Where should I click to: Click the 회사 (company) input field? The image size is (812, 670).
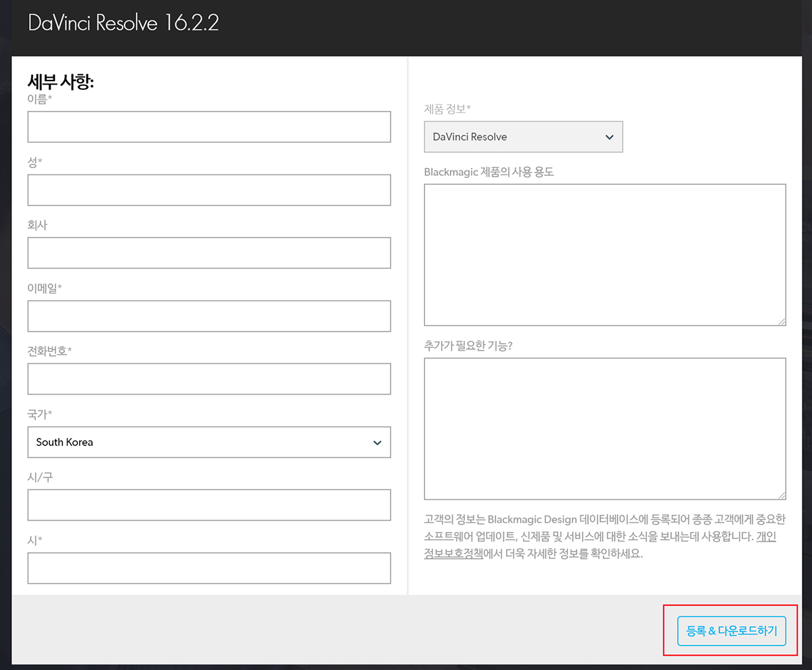click(209, 253)
